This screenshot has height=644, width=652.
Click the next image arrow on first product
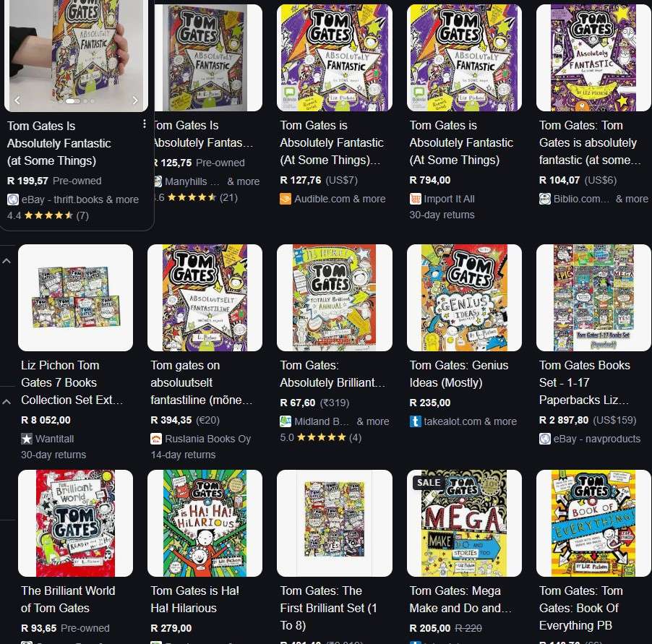pos(135,100)
